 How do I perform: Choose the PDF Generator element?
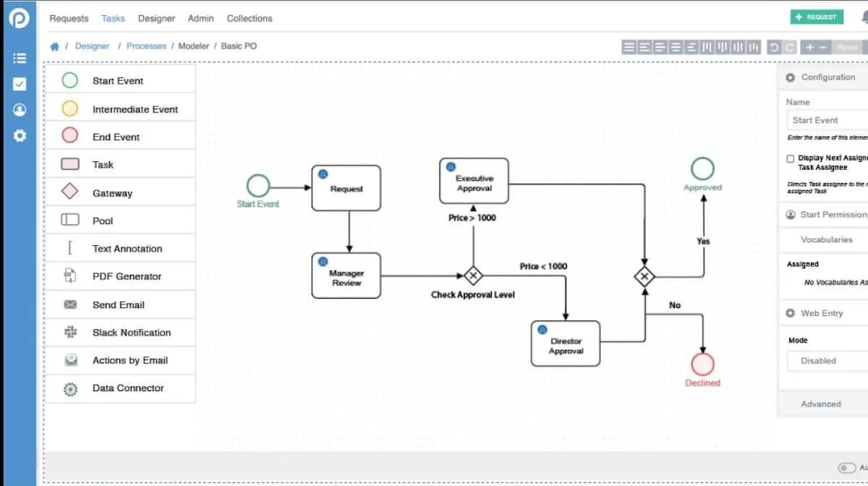(120, 276)
